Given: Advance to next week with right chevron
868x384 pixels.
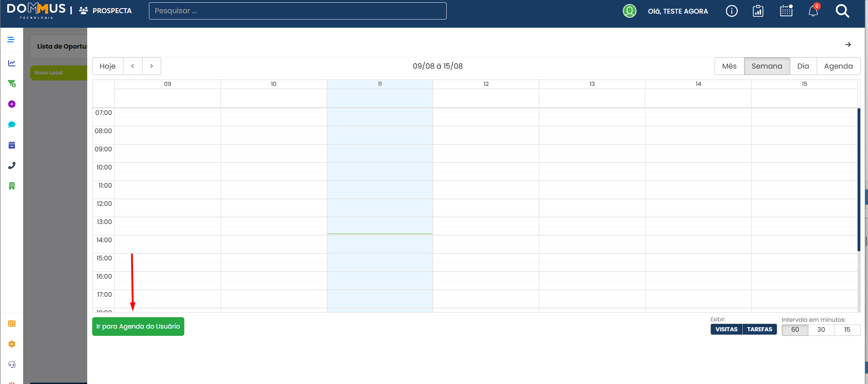Looking at the screenshot, I should (x=152, y=66).
